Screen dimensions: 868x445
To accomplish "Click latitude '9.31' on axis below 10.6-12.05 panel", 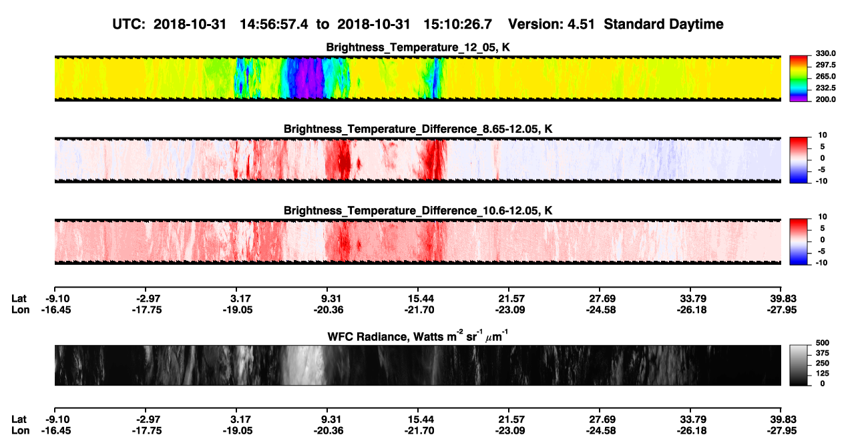I will [331, 298].
